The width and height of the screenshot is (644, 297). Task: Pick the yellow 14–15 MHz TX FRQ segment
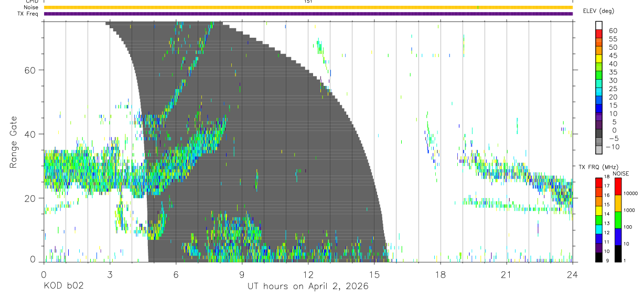[599, 211]
